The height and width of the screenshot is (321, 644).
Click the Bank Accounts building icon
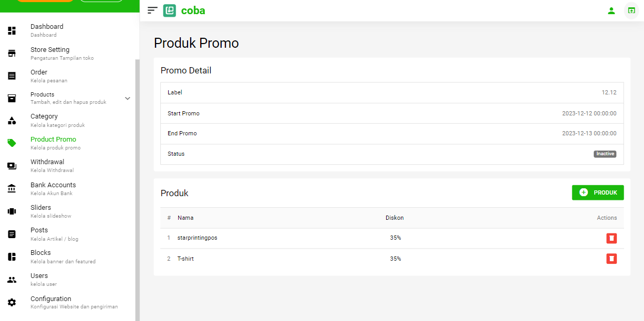point(12,188)
